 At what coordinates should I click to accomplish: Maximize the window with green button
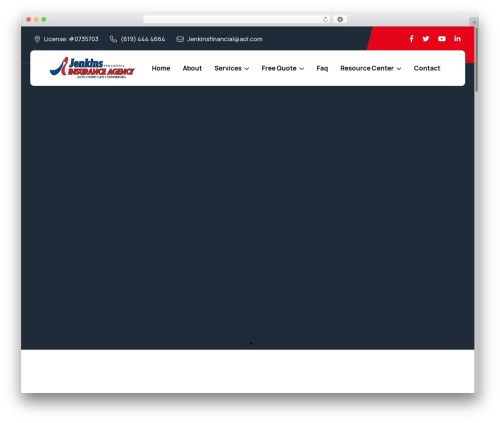pyautogui.click(x=44, y=19)
